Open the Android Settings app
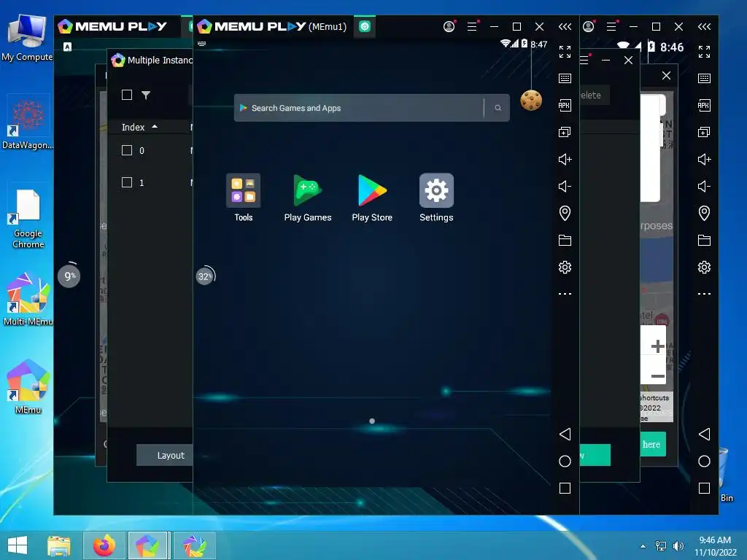Viewport: 747px width, 560px height. click(x=436, y=190)
